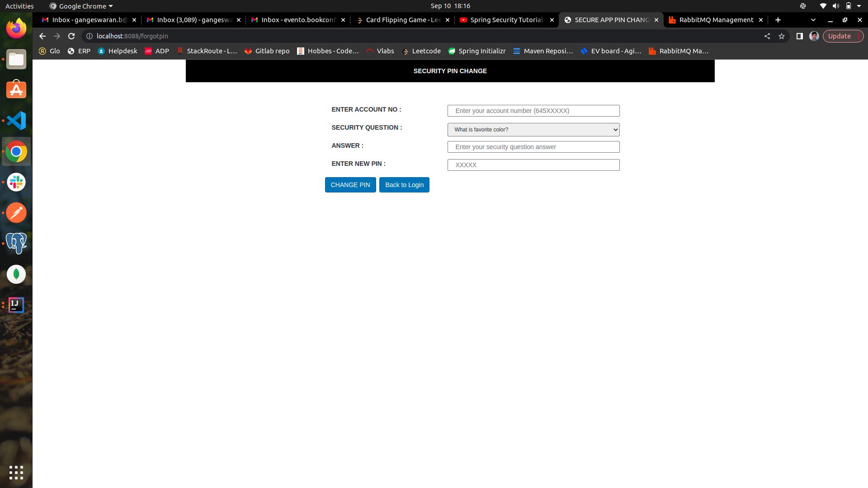Bookmark this page with the star icon
Viewport: 868px width, 488px height.
tap(782, 36)
